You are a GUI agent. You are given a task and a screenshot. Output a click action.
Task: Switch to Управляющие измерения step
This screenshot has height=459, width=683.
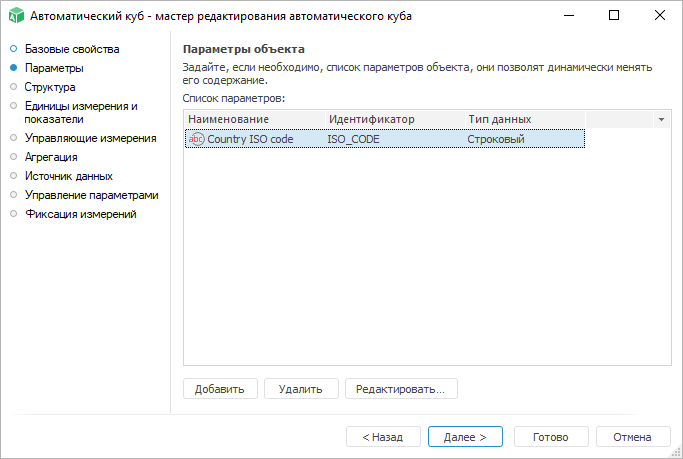pyautogui.click(x=90, y=138)
